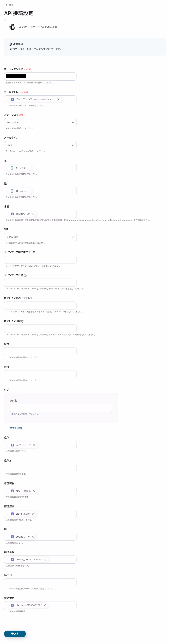
Task: Open help icon next to サインアップ日時
Action: (x=25, y=275)
